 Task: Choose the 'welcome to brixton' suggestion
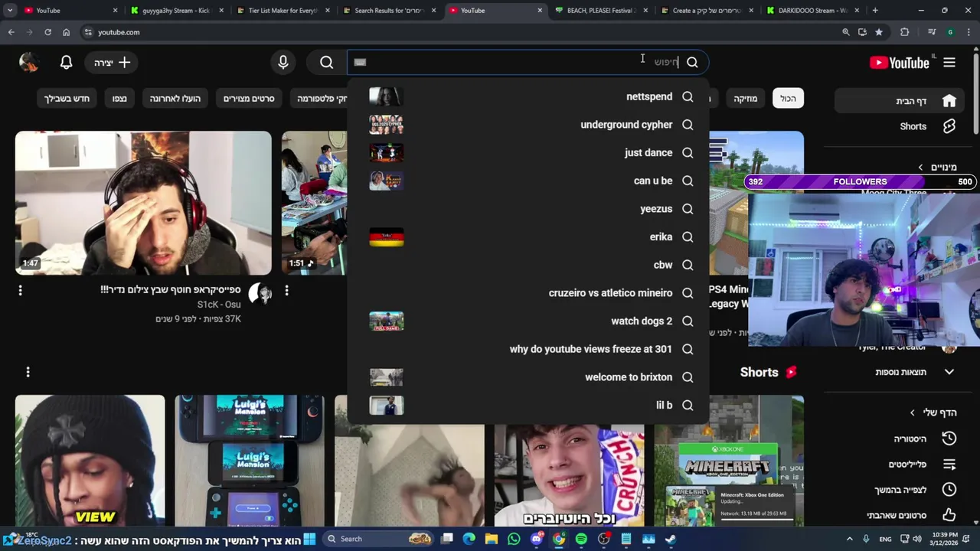click(528, 377)
